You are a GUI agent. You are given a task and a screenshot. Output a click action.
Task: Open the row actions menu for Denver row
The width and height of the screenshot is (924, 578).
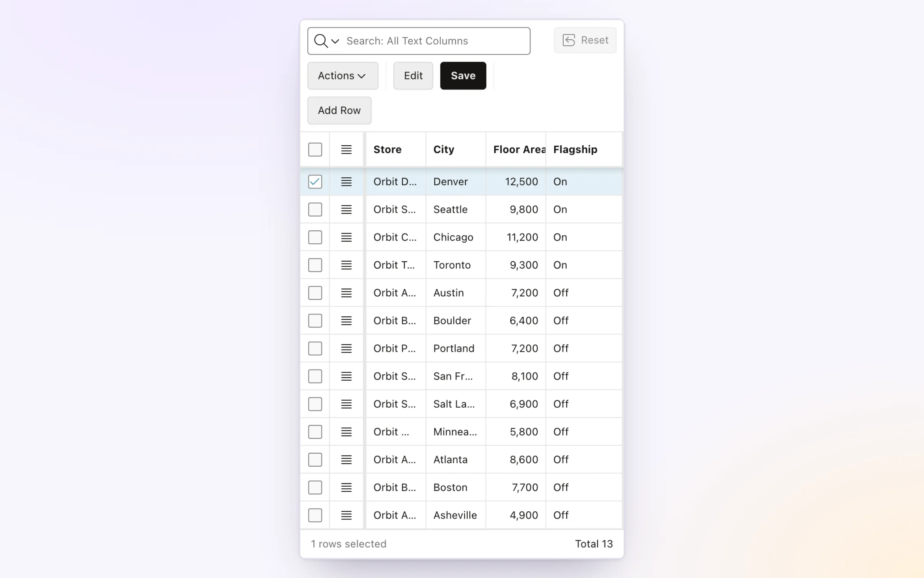(346, 181)
